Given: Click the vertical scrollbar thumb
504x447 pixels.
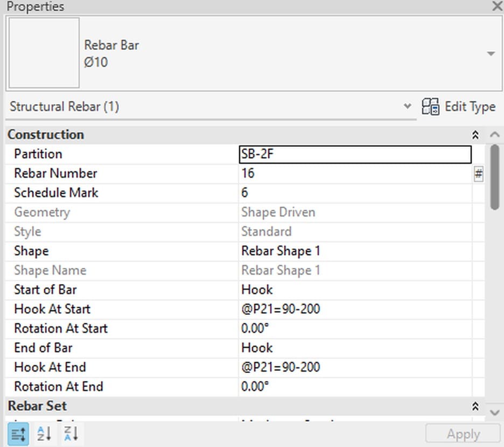Looking at the screenshot, I should (495, 178).
